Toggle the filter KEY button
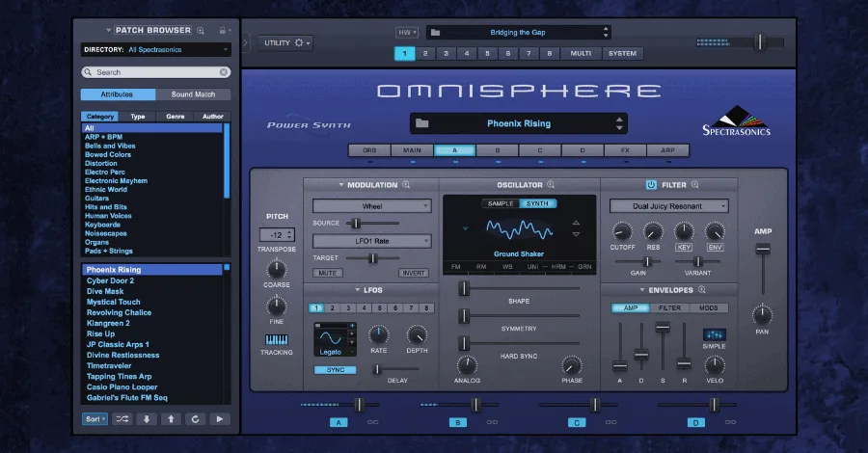 coord(684,248)
